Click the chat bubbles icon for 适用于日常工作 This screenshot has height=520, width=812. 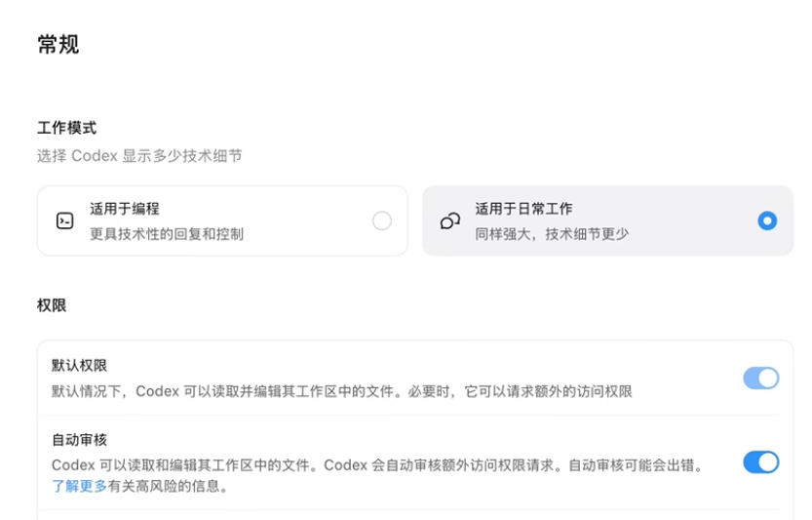[x=450, y=220]
